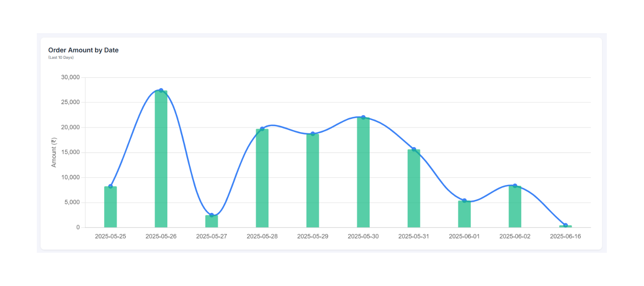Click the line data point for 2025-05-26

161,90
